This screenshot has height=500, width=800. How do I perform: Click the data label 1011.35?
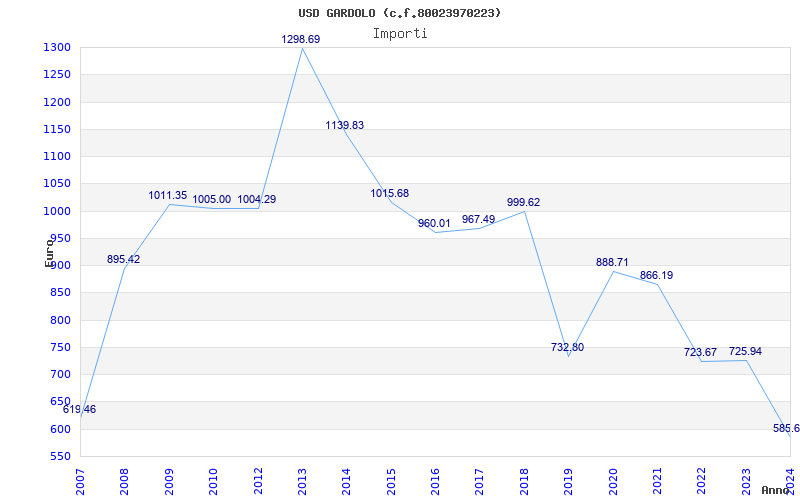[168, 195]
